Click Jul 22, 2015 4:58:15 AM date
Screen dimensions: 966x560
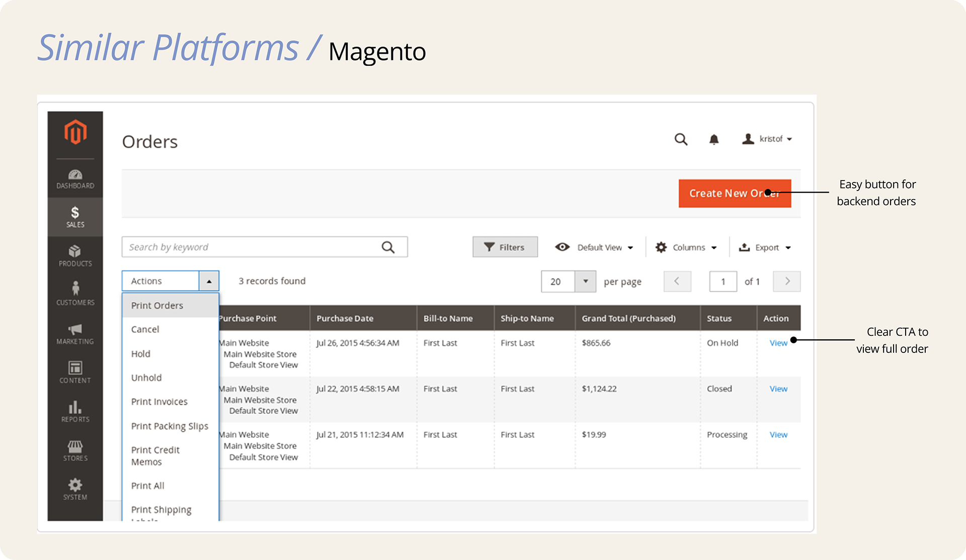tap(358, 389)
